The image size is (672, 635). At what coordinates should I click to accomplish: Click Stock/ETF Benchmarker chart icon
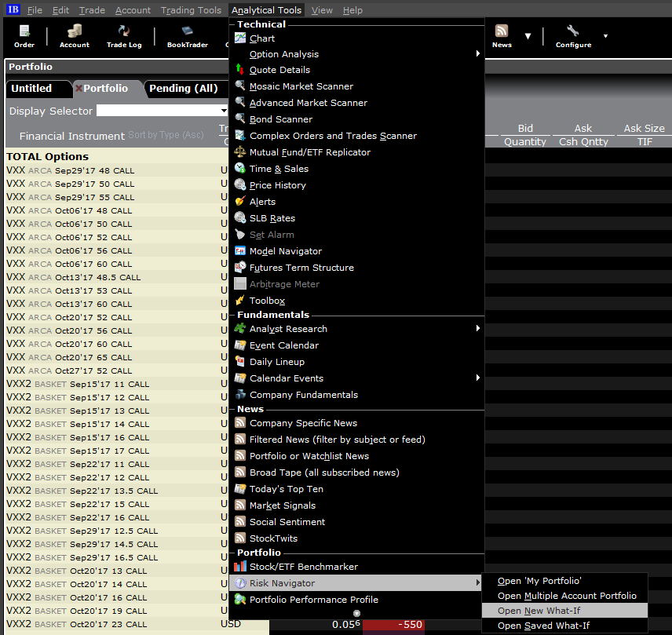pos(240,567)
